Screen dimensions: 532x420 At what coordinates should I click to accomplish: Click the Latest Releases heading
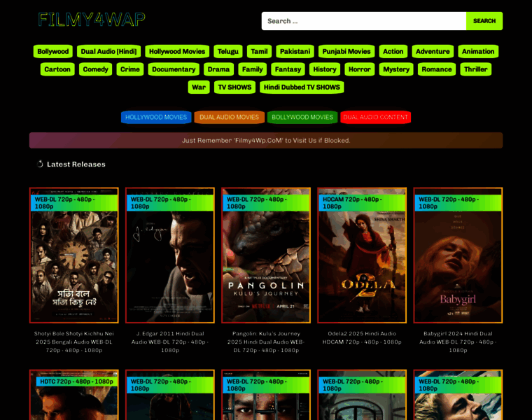click(x=76, y=164)
